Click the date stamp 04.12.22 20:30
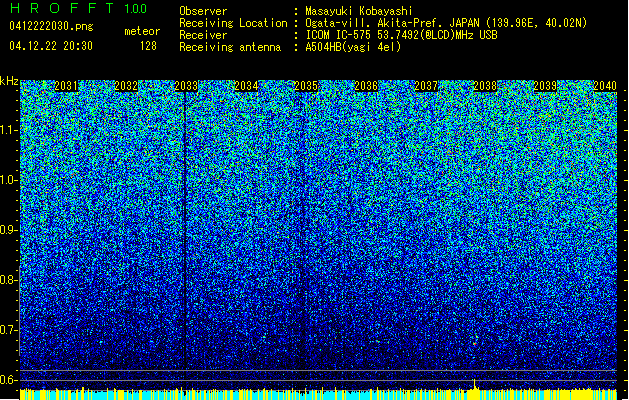This screenshot has width=629, height=400. (51, 46)
